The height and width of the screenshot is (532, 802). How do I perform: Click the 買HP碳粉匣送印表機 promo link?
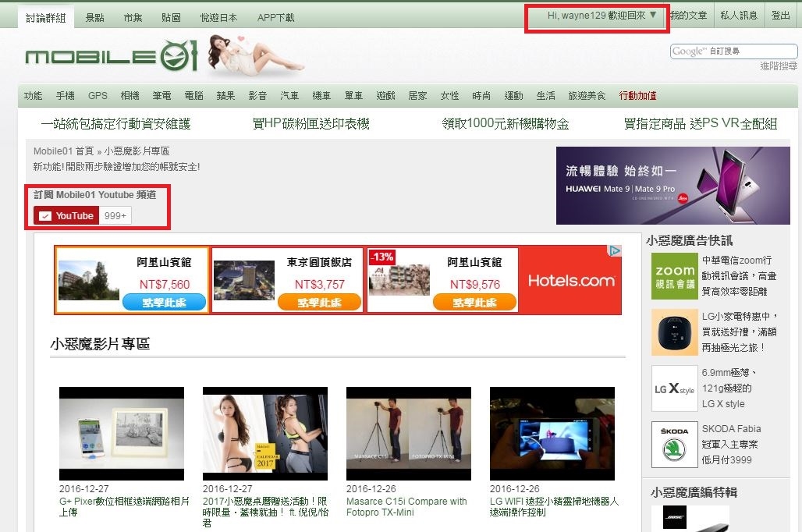pos(311,124)
